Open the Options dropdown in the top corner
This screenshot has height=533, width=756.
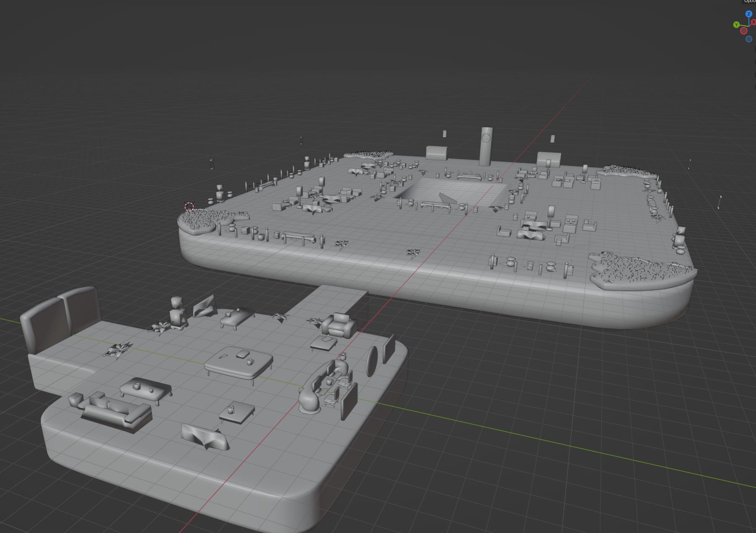click(x=749, y=1)
